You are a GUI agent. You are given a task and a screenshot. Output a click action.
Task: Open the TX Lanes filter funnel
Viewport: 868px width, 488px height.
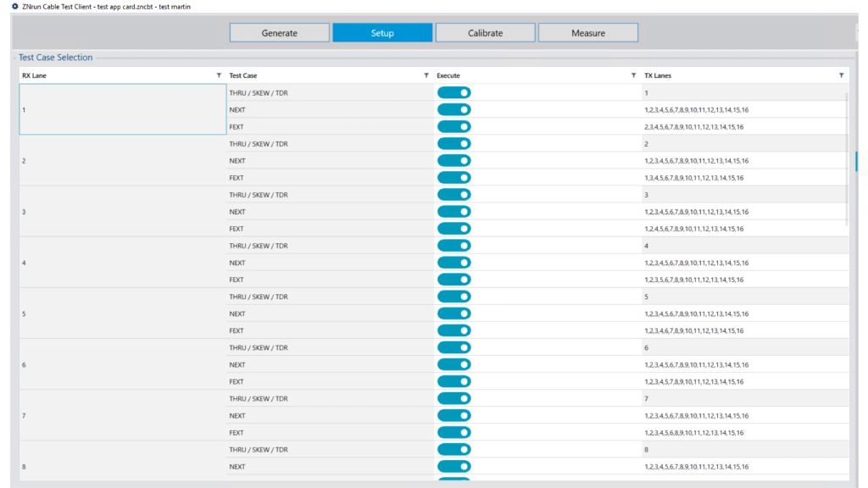841,75
